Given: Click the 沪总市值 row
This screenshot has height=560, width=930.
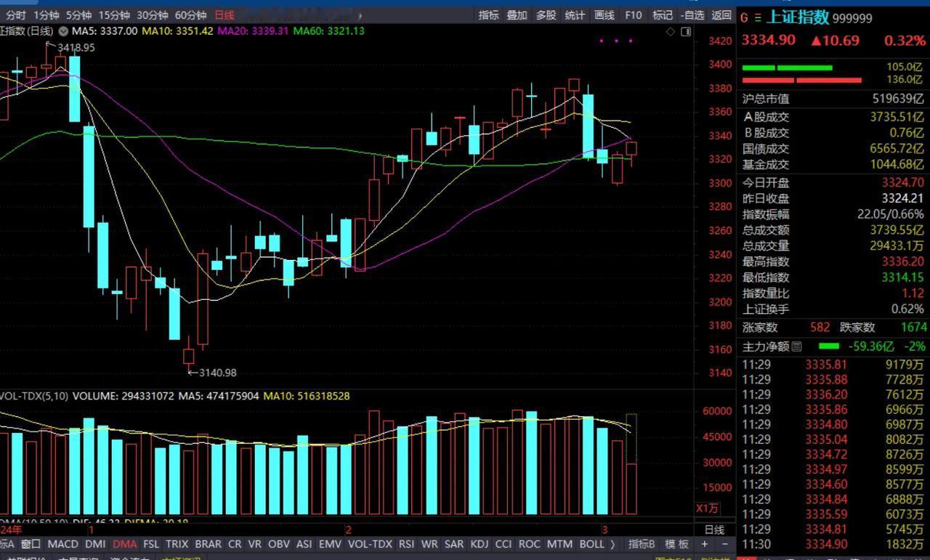Looking at the screenshot, I should tap(833, 99).
